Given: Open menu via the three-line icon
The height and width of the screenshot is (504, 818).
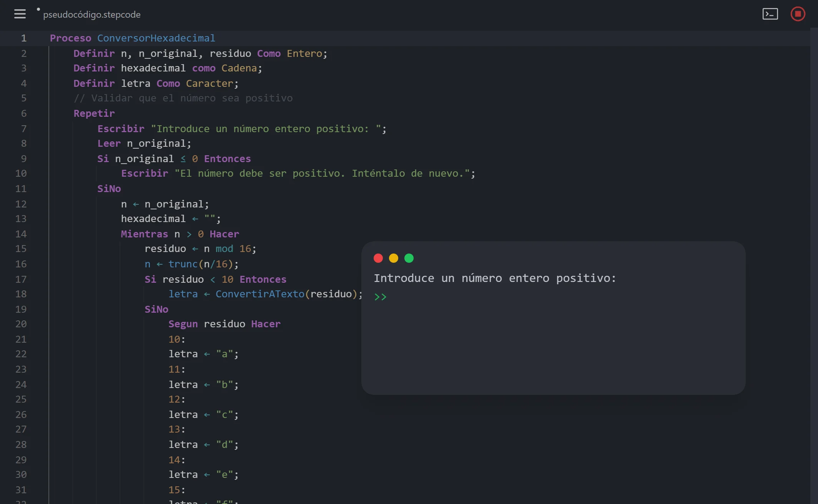Looking at the screenshot, I should point(20,14).
